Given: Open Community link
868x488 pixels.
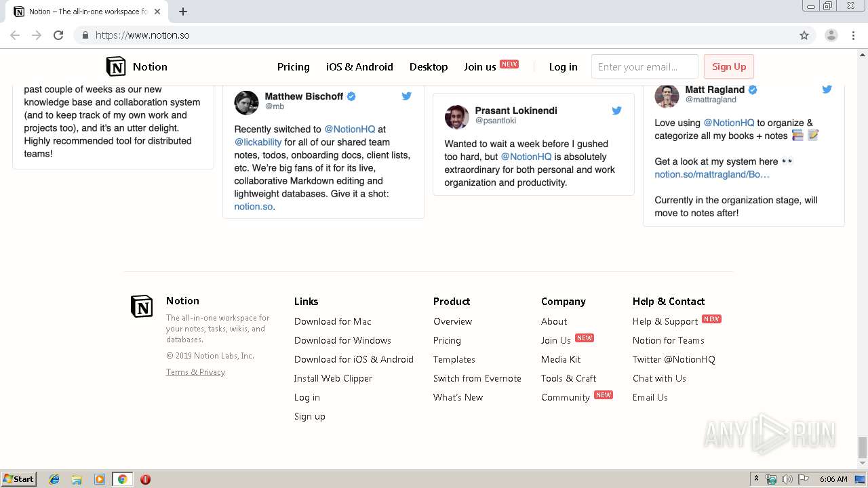Looking at the screenshot, I should pos(566,397).
